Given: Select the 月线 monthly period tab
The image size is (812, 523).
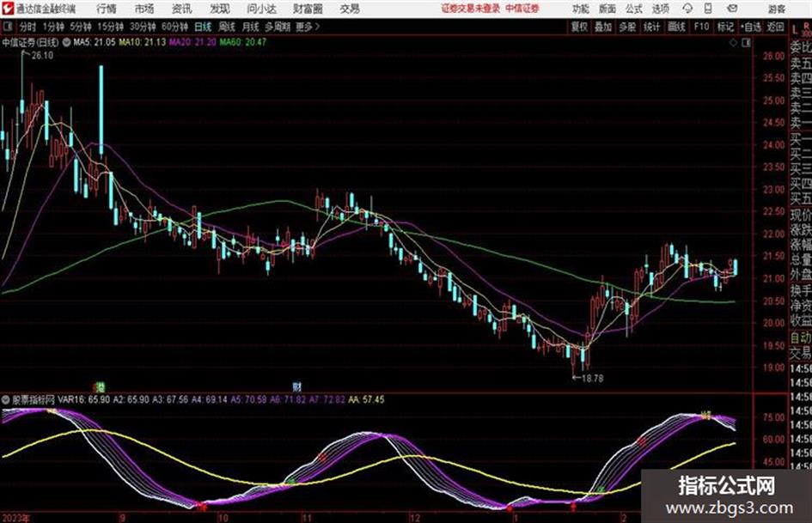Looking at the screenshot, I should point(251,27).
